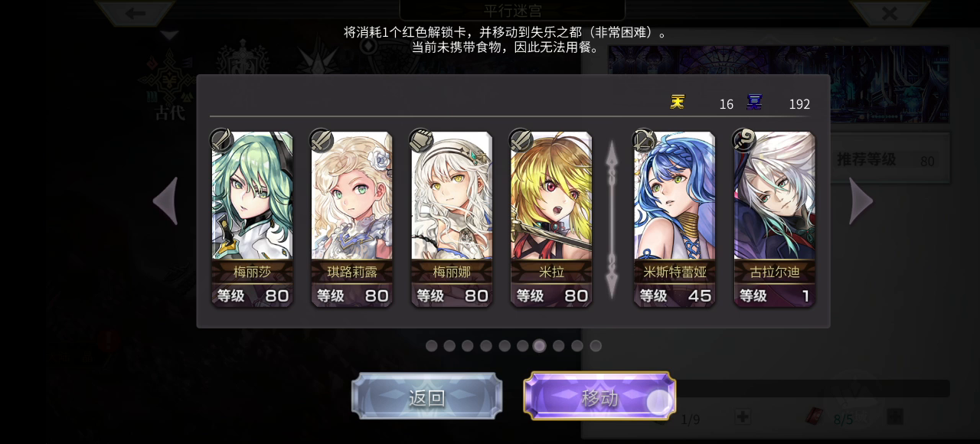
Task: Show previous party with left arrow
Action: coord(165,201)
